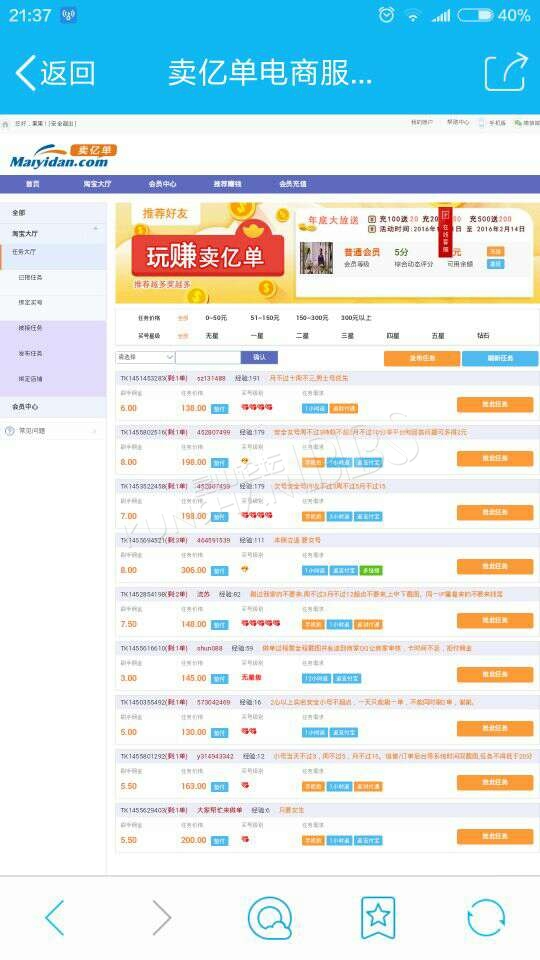This screenshot has width=540, height=960.
Task: Go forward with the browser's right arrow
Action: (x=162, y=917)
